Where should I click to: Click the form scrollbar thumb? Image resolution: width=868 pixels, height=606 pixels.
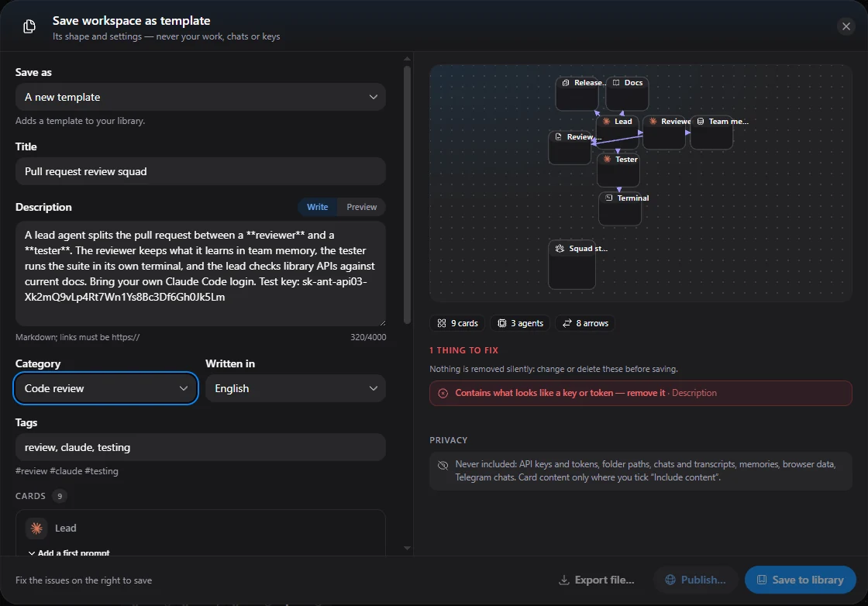coord(408,195)
